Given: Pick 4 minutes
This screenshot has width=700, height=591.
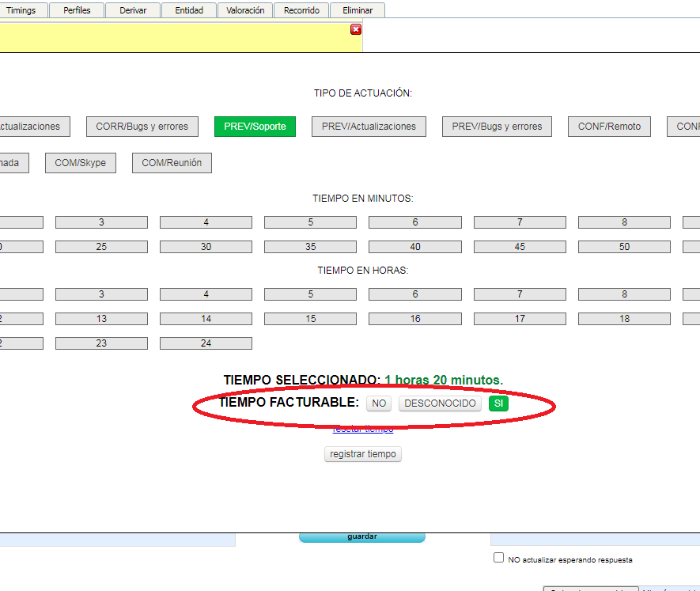Looking at the screenshot, I should pos(206,222).
